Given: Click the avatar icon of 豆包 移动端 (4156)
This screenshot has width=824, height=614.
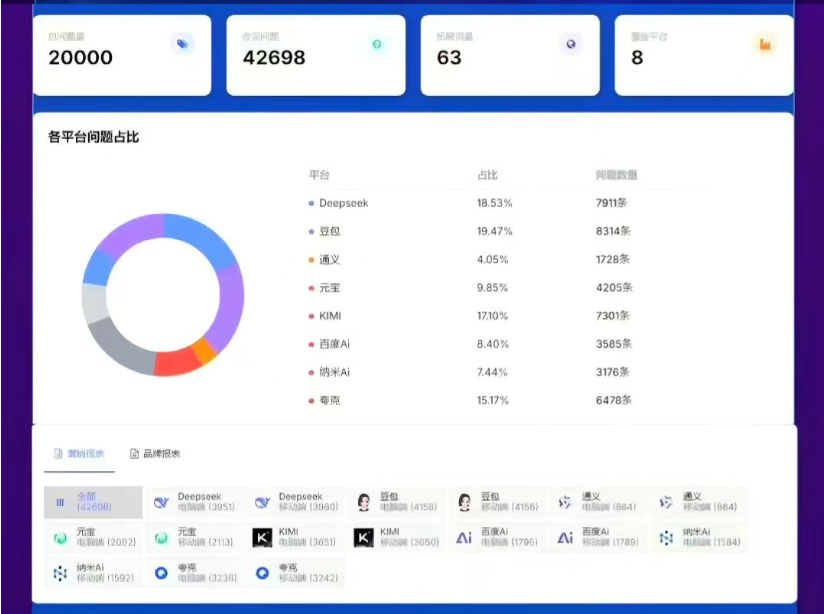Looking at the screenshot, I should pos(464,502).
